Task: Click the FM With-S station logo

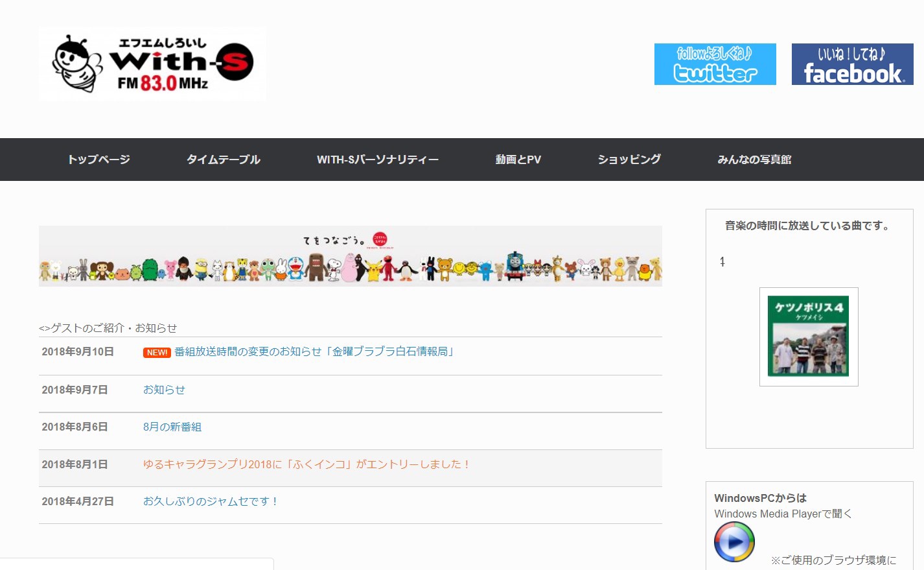Action: tap(152, 64)
